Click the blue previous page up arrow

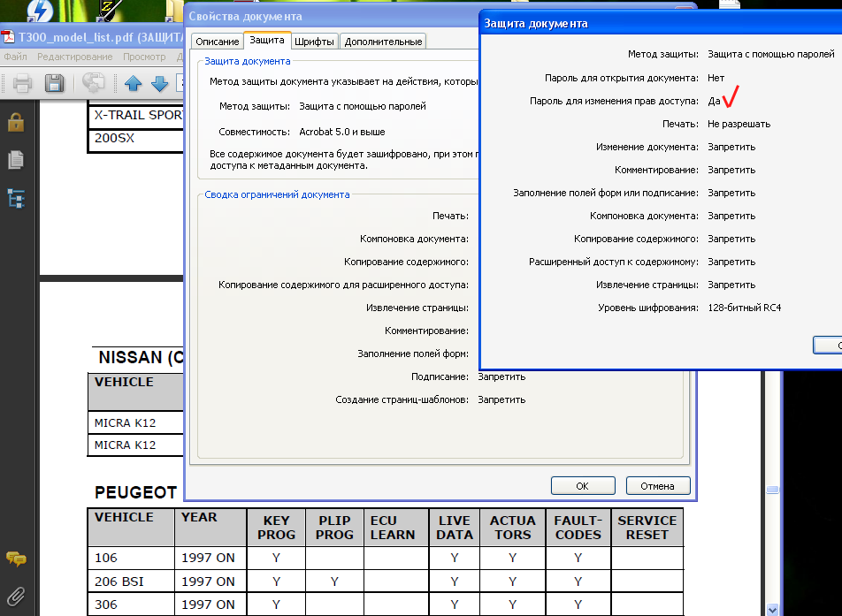click(x=134, y=84)
